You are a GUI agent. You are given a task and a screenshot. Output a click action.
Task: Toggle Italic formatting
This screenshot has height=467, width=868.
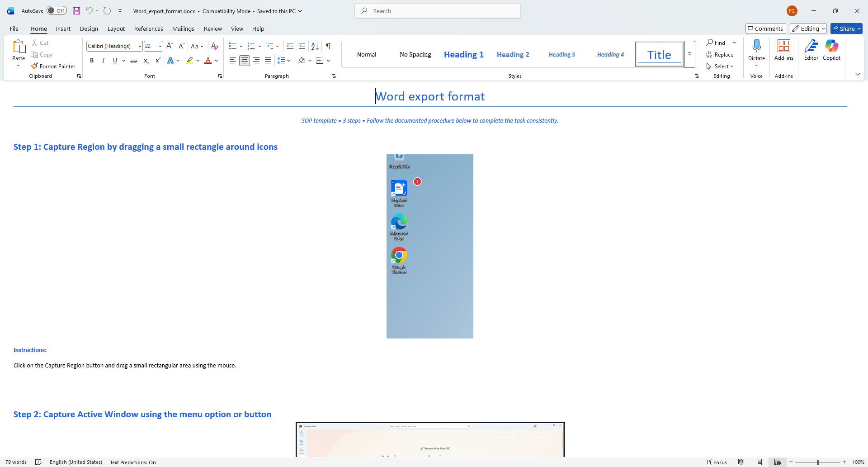(103, 61)
